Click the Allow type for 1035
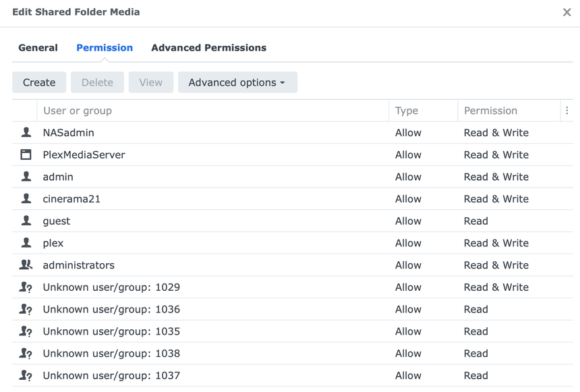The height and width of the screenshot is (392, 580). pyautogui.click(x=408, y=331)
